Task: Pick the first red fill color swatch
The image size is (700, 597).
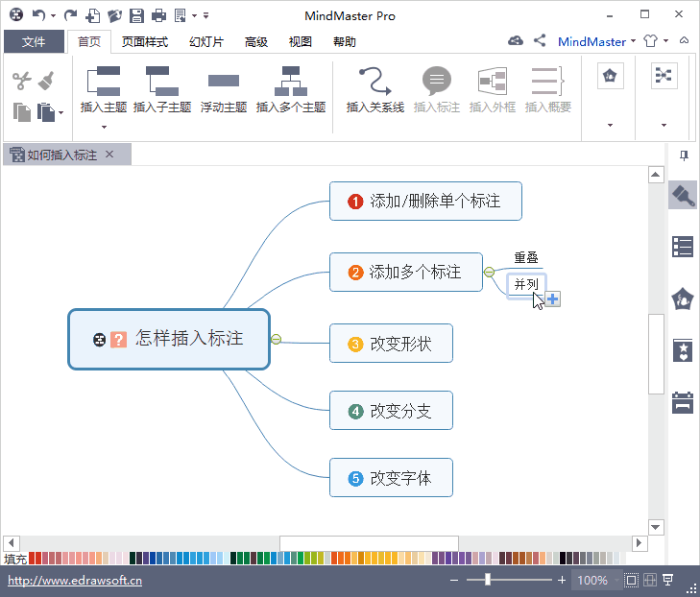Action: (x=32, y=558)
